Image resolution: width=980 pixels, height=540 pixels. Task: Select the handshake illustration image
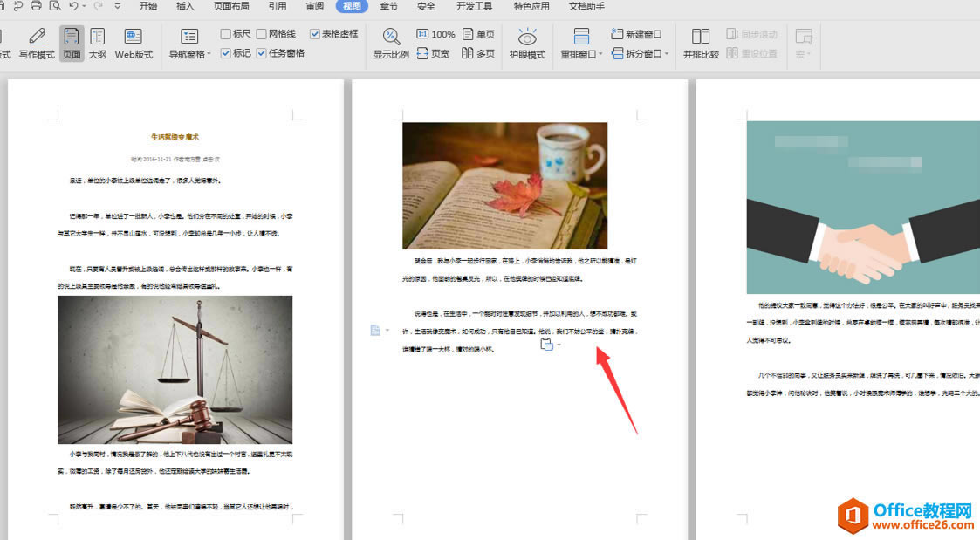(x=863, y=208)
